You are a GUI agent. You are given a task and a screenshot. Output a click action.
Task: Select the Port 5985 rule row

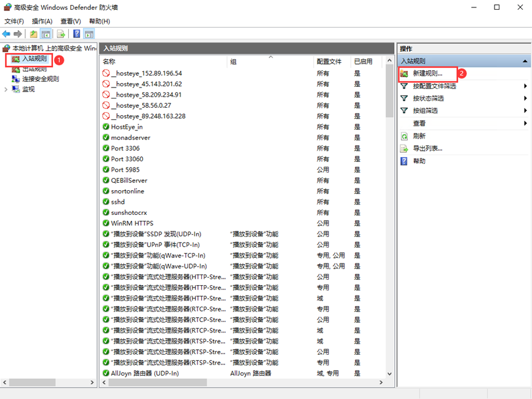coord(242,169)
